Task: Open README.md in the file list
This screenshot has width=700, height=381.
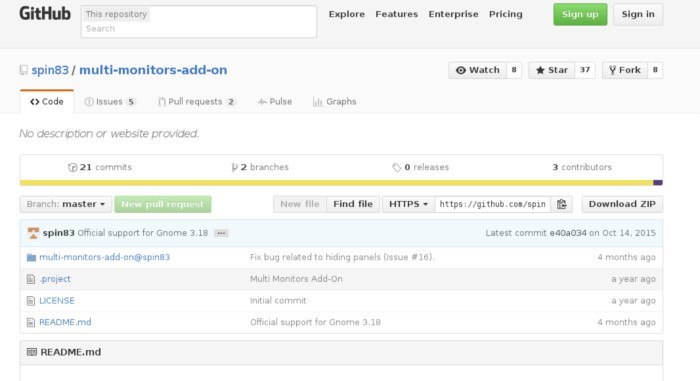Action: 65,322
